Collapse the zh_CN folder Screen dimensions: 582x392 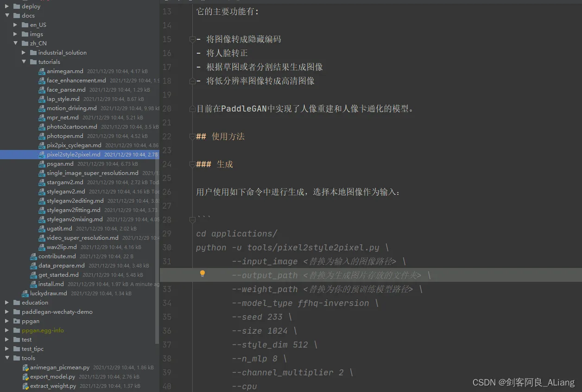[15, 44]
